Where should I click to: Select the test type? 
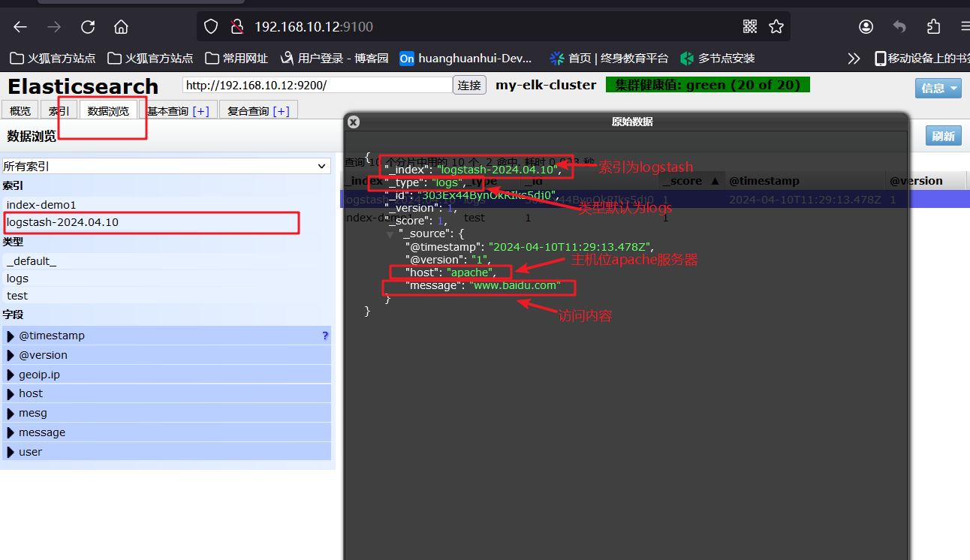point(167,296)
